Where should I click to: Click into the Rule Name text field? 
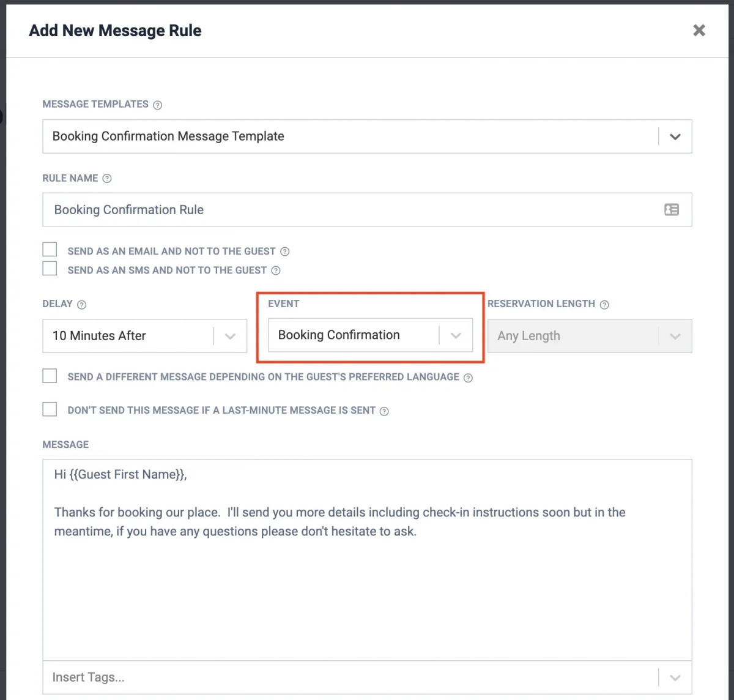[349, 210]
